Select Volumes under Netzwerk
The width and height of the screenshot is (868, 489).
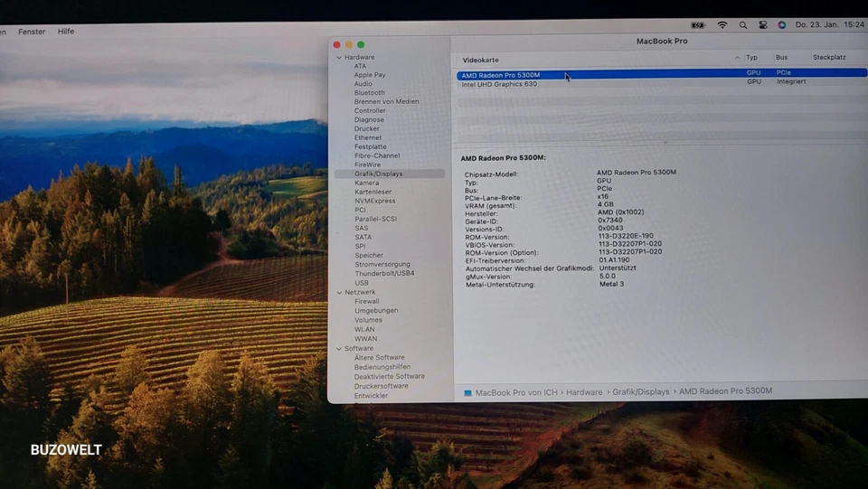[368, 320]
